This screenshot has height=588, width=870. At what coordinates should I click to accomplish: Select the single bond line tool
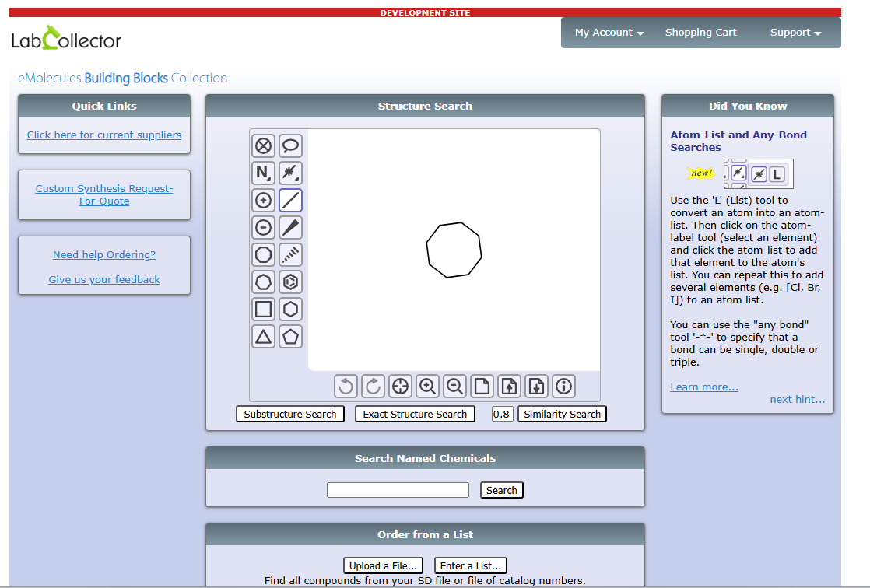[x=291, y=200]
